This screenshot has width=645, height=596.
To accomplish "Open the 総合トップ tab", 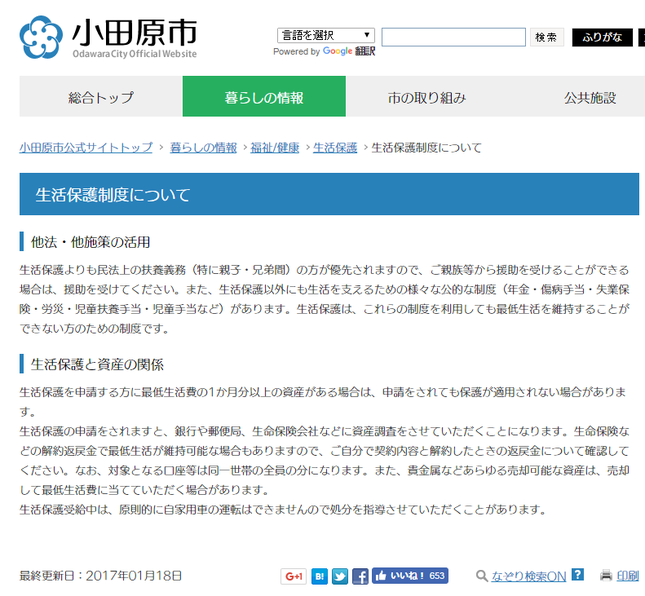I will [x=101, y=97].
